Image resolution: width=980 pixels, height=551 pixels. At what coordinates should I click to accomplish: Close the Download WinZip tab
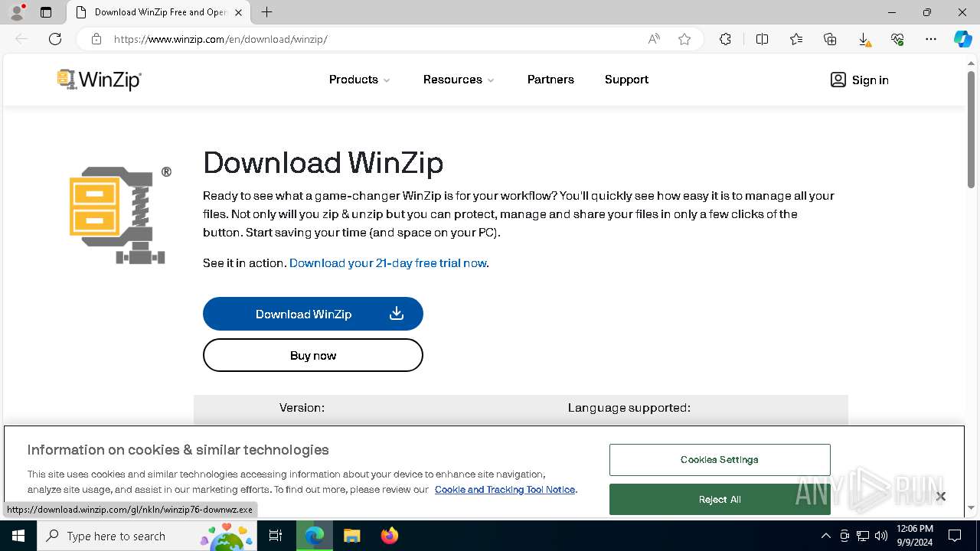tap(238, 12)
